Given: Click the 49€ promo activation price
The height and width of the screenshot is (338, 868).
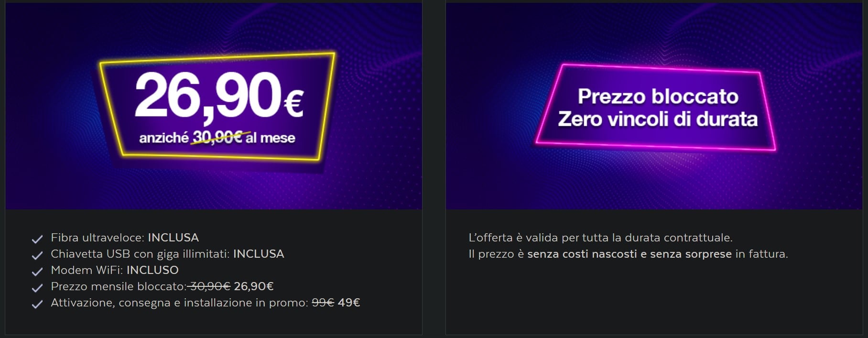Looking at the screenshot, I should 349,303.
